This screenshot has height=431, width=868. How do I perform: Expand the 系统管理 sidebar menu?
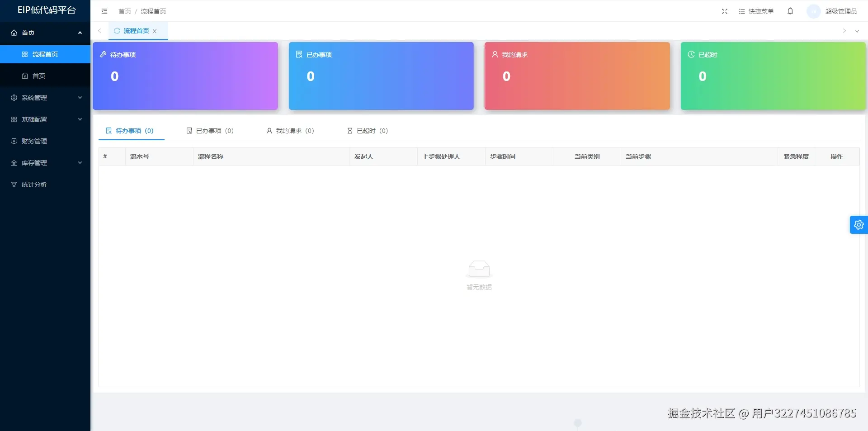click(x=45, y=98)
